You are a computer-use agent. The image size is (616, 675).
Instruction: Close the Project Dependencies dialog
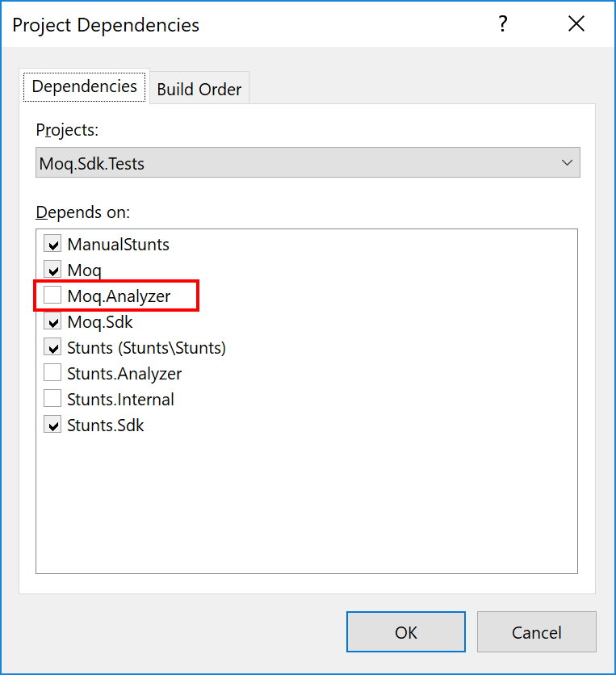(576, 23)
